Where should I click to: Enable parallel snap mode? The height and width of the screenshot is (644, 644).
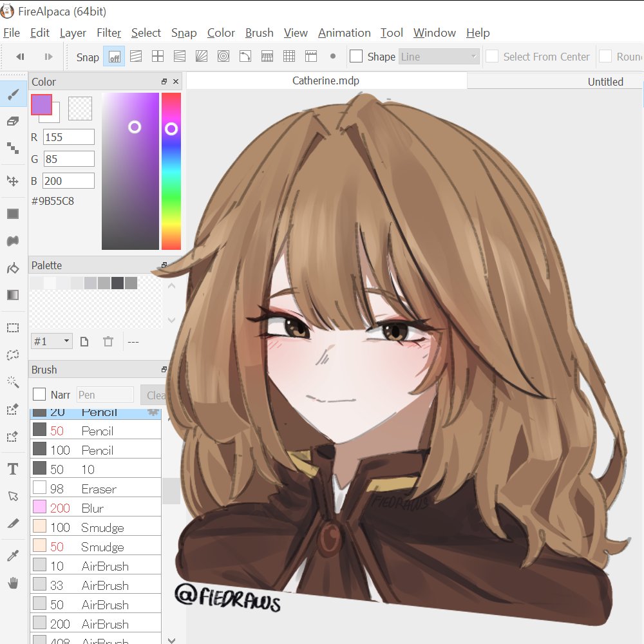click(136, 57)
